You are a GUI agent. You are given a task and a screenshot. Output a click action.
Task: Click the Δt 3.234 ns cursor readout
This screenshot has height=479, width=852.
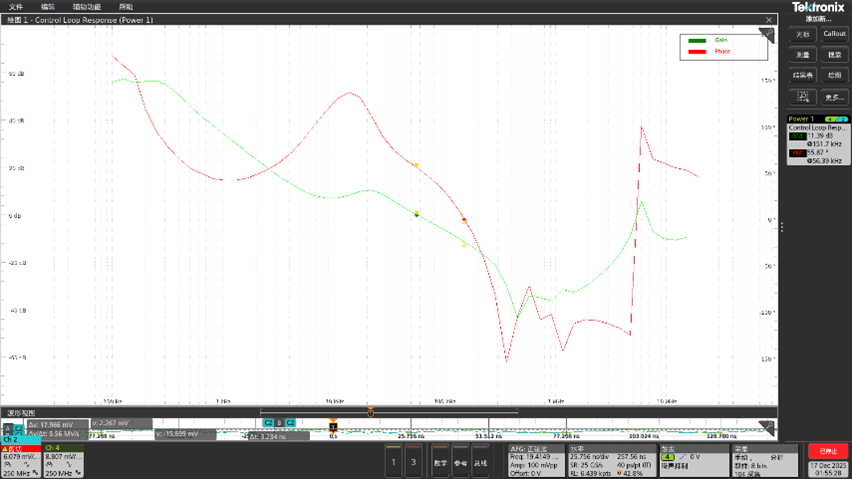click(x=279, y=437)
